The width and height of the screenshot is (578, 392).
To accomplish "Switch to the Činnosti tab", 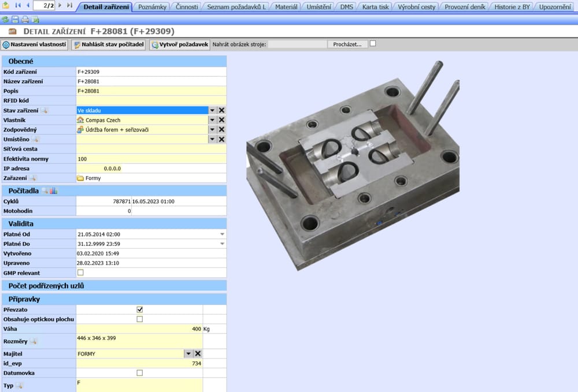I will tap(187, 6).
